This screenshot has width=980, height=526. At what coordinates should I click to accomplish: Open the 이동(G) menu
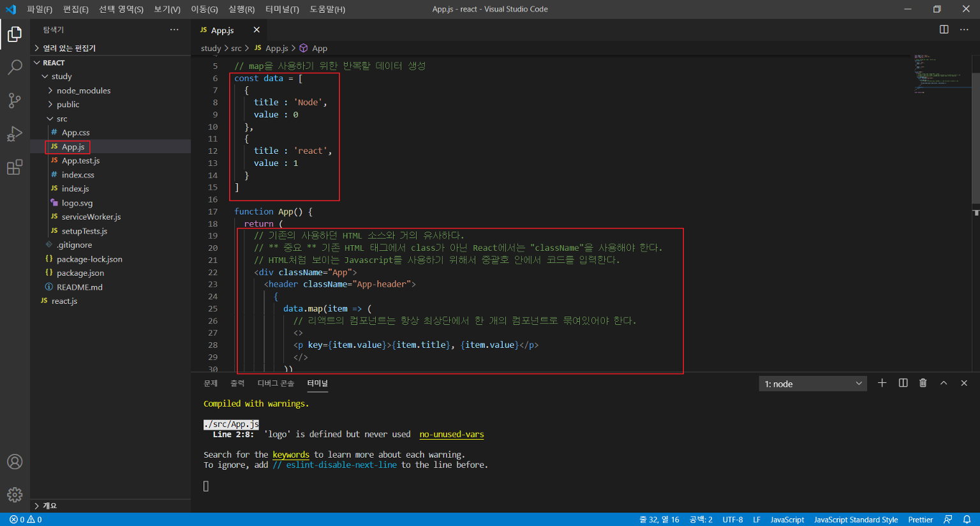tap(204, 9)
